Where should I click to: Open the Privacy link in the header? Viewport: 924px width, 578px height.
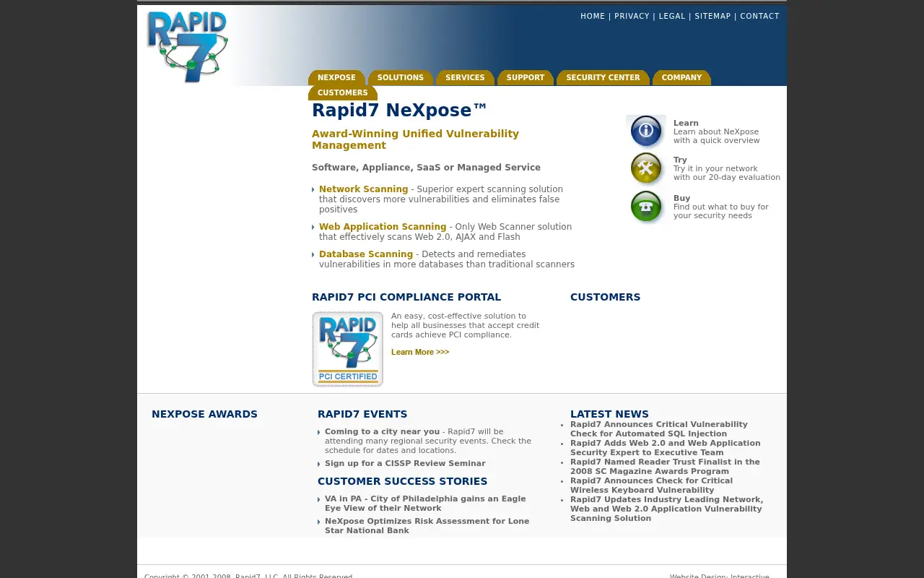tap(632, 16)
